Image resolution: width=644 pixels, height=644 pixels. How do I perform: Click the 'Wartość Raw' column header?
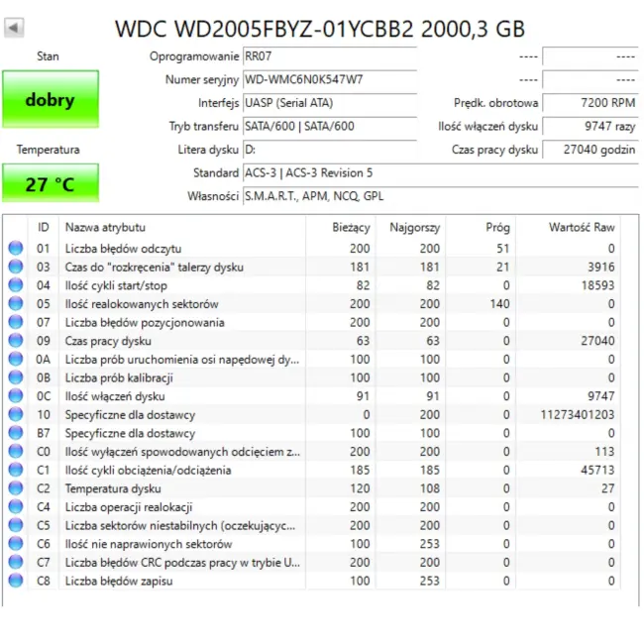coord(568,227)
